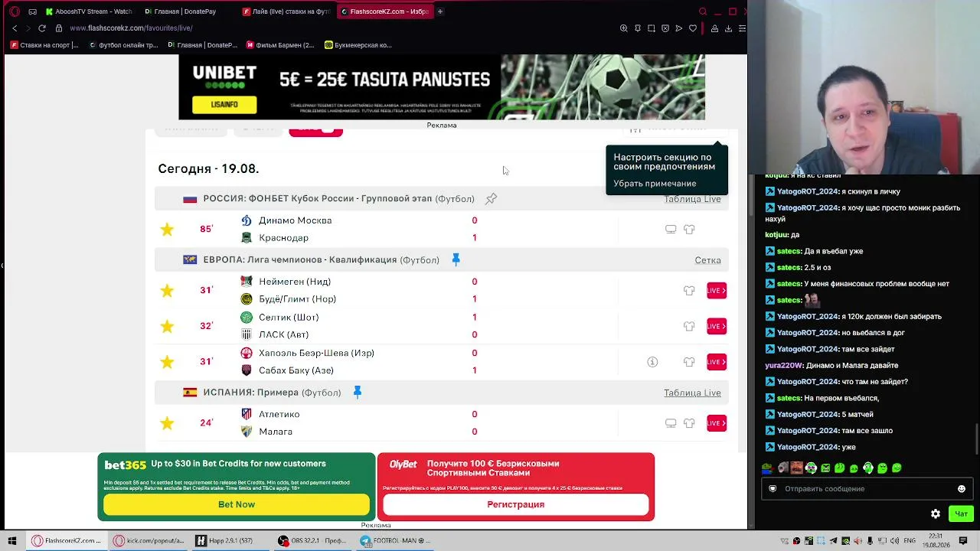Open Букмекерская ко... bookmark

358,45
